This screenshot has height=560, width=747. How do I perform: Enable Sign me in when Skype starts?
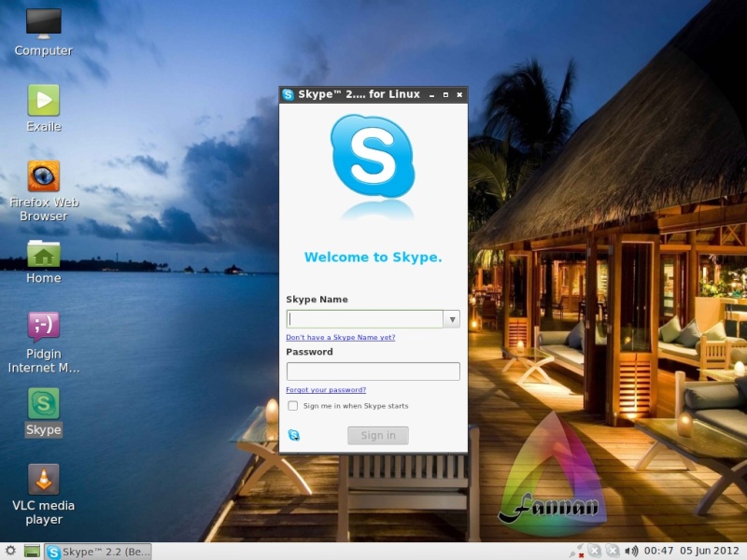point(292,406)
